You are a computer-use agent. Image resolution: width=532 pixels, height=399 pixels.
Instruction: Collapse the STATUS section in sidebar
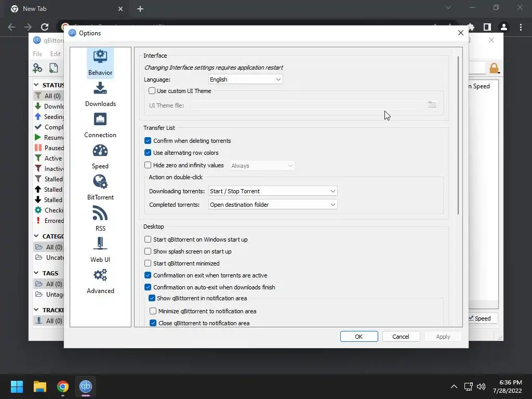[x=36, y=85]
